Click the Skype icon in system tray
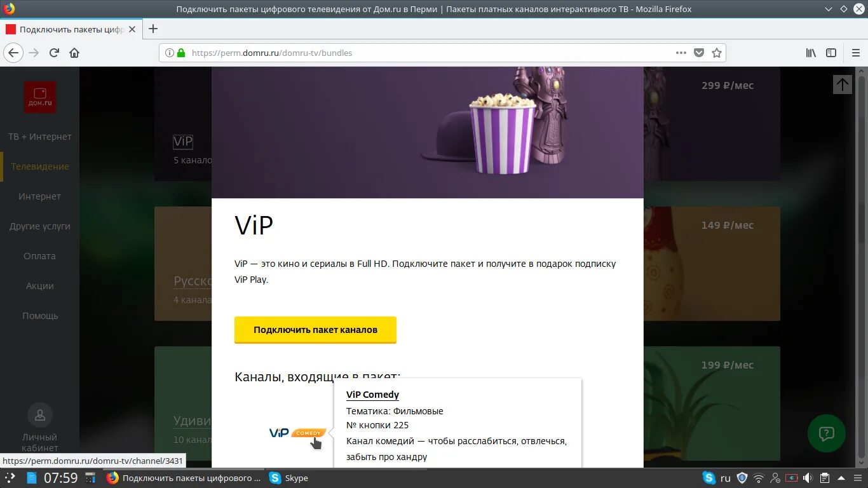 709,478
